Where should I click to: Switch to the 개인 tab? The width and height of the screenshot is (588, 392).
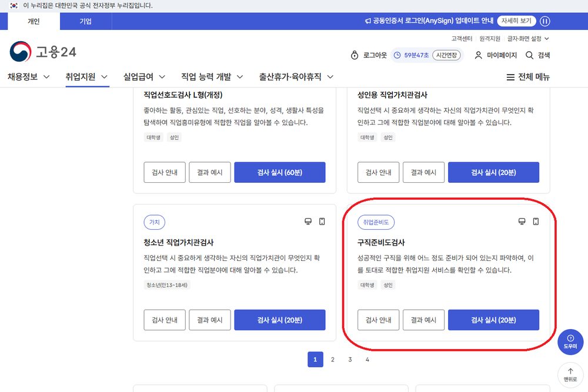tap(34, 21)
